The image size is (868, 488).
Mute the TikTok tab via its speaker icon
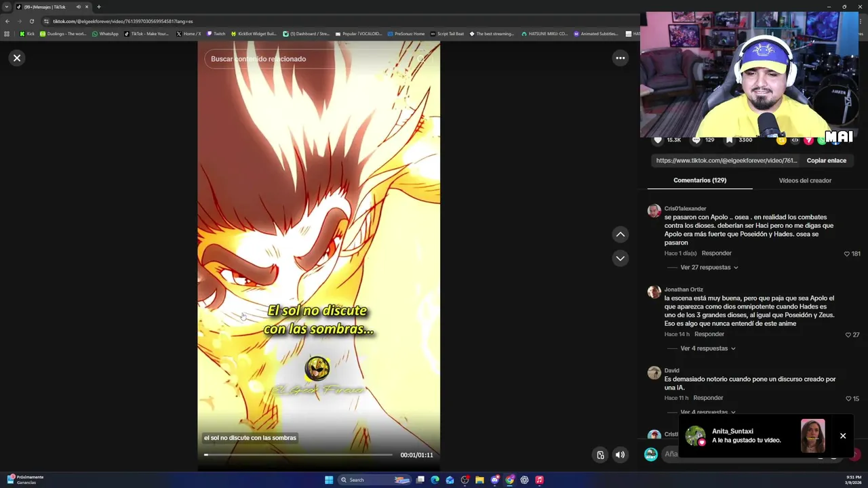point(79,7)
